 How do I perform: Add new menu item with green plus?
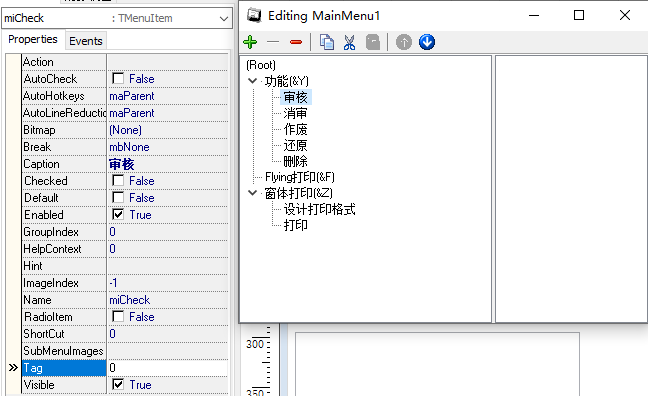(250, 42)
